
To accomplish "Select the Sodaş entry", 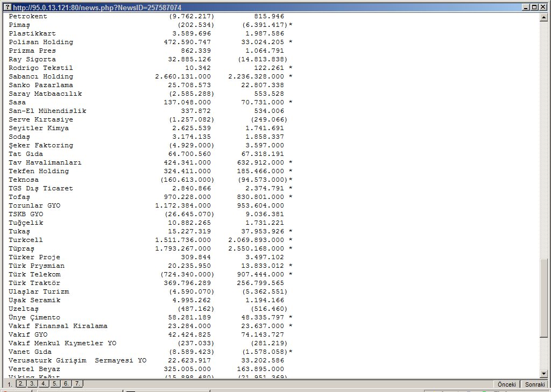I will tap(19, 137).
